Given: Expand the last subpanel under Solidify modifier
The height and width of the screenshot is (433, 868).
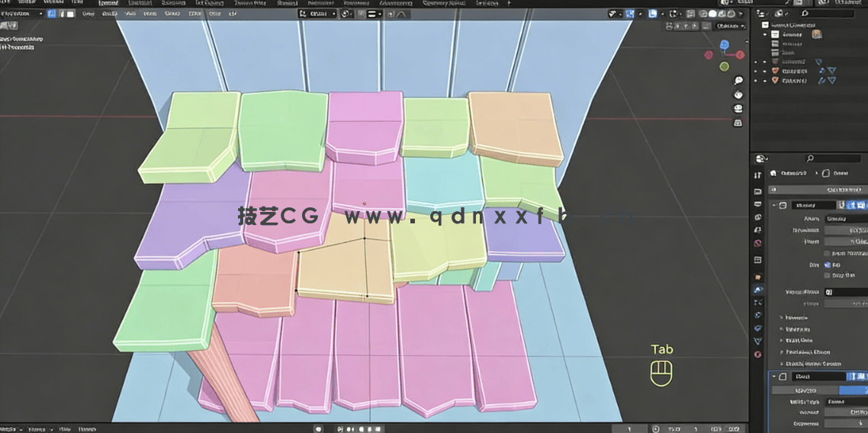Looking at the screenshot, I should [781, 364].
